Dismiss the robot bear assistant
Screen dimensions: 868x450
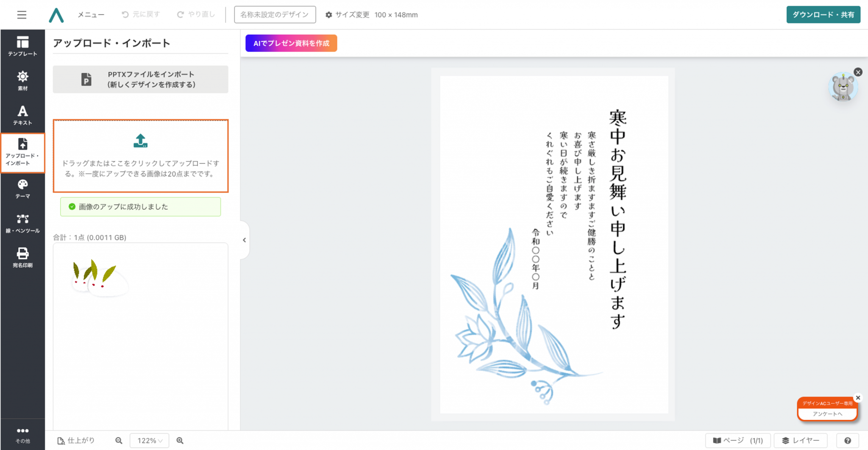[858, 72]
